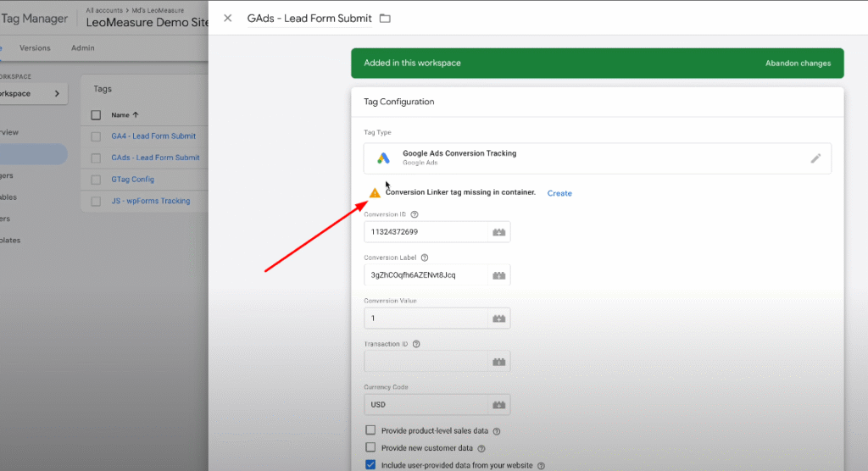The height and width of the screenshot is (471, 868).
Task: Open the GTag Config tag
Action: point(132,180)
